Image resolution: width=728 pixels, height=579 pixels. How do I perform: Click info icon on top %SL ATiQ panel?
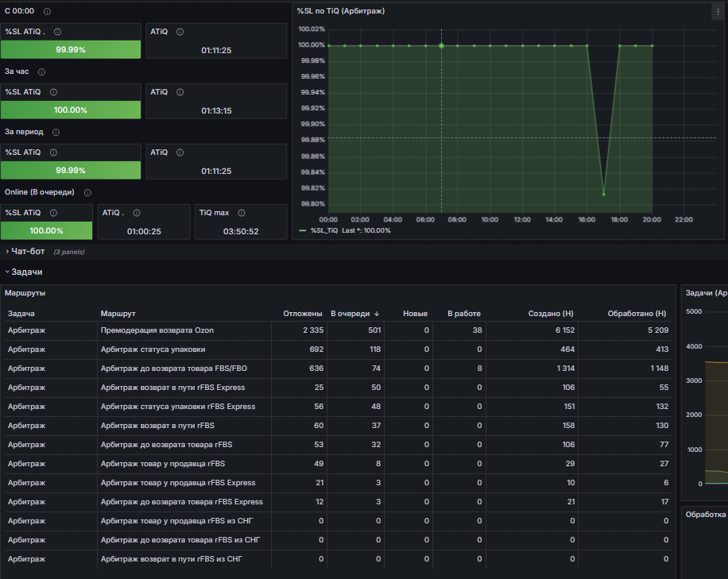57,32
